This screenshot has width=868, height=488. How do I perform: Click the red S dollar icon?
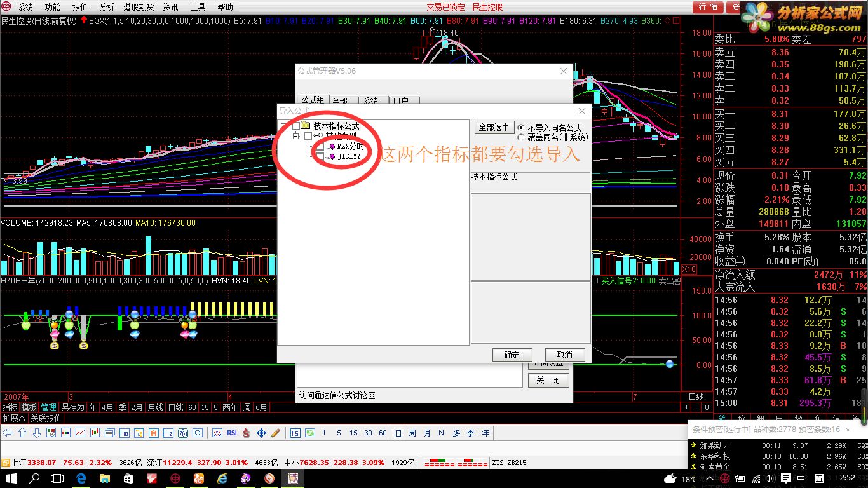click(247, 433)
